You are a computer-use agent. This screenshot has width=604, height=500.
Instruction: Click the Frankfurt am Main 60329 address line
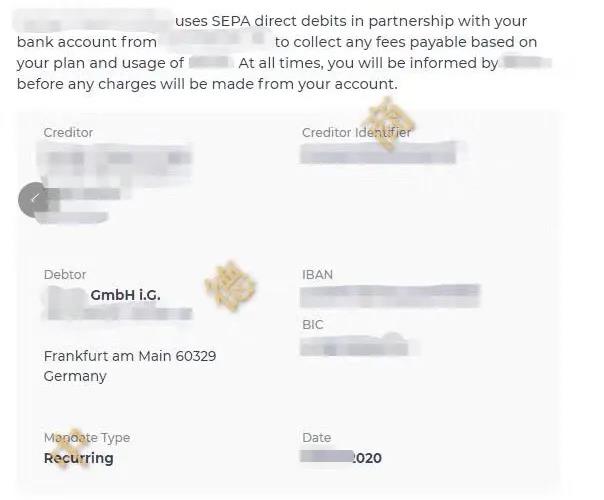[130, 356]
